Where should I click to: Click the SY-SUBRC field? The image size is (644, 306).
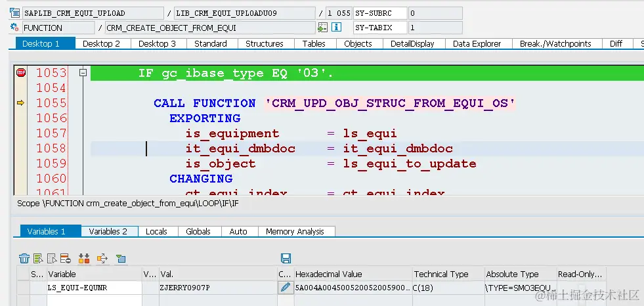(x=380, y=12)
